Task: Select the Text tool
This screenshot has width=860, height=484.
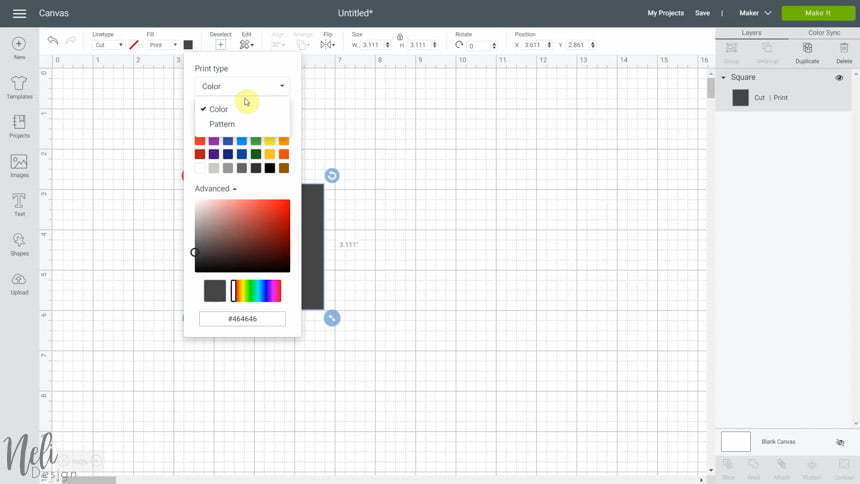Action: click(x=19, y=204)
